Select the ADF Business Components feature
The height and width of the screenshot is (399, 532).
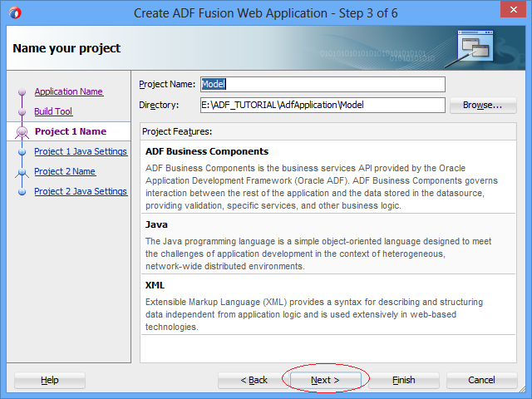[328, 177]
